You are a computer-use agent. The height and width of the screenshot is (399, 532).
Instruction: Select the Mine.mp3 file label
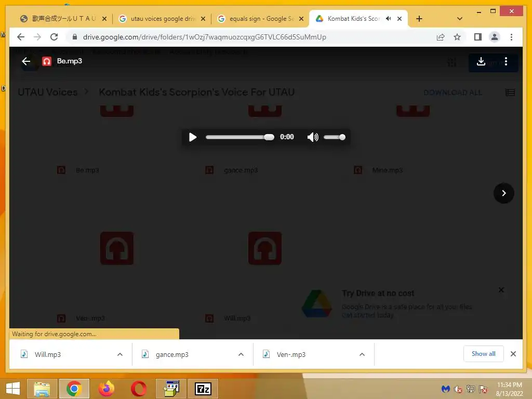click(x=387, y=170)
